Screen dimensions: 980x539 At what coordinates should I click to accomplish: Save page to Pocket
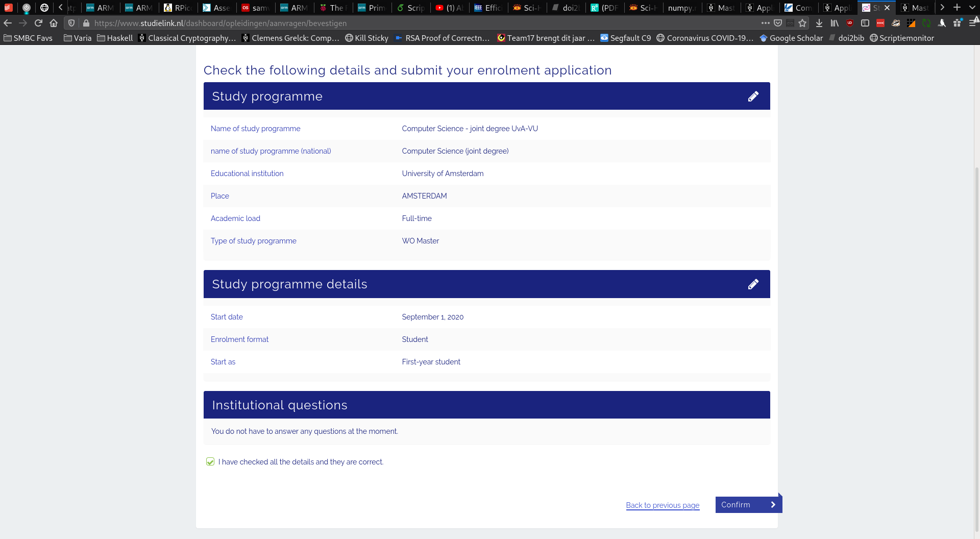(x=778, y=23)
